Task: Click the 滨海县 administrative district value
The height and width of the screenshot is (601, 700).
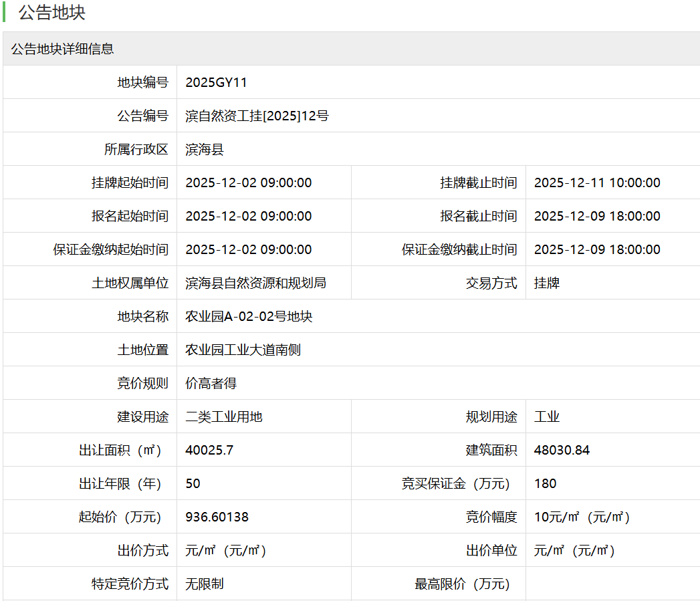Action: click(x=205, y=149)
